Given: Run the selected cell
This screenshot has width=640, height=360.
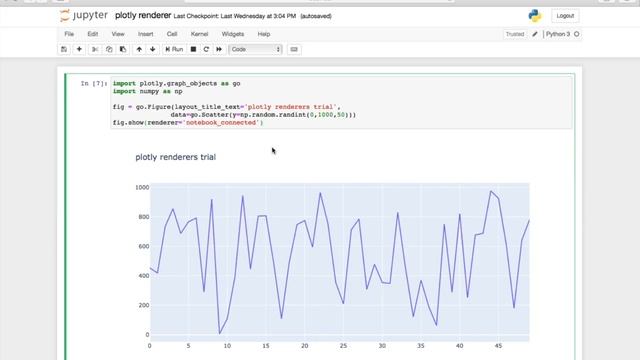Looking at the screenshot, I should pos(174,49).
